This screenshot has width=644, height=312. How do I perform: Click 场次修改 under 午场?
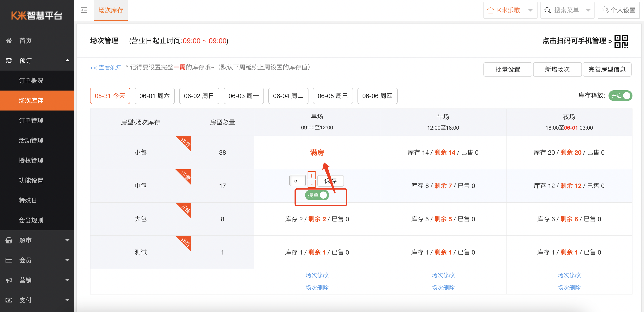(x=443, y=275)
